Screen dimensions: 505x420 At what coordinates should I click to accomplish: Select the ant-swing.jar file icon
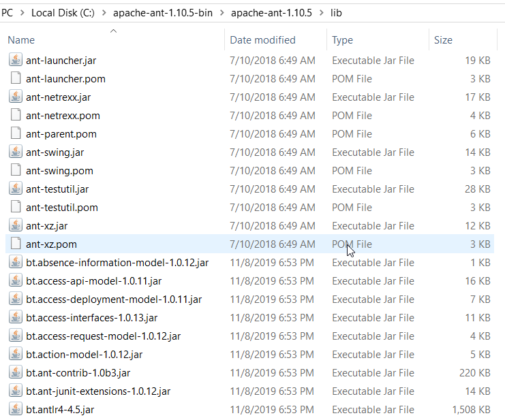coord(16,152)
